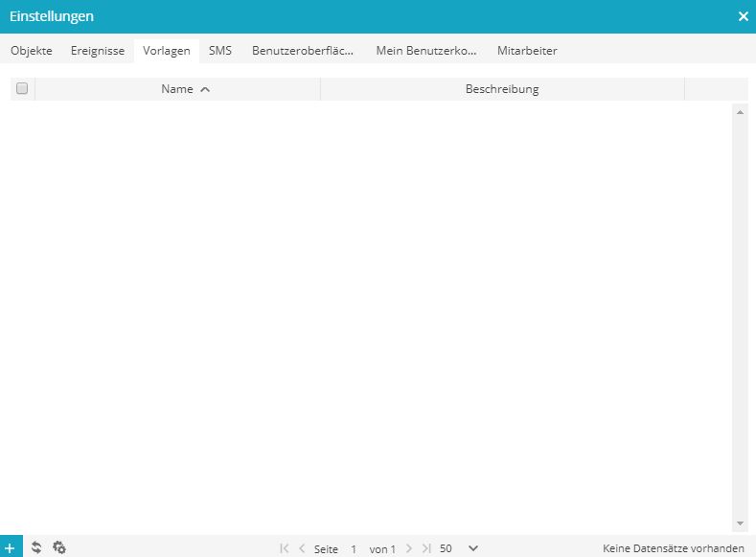Select the Vorlagen tab
This screenshot has width=756, height=557.
tap(167, 51)
